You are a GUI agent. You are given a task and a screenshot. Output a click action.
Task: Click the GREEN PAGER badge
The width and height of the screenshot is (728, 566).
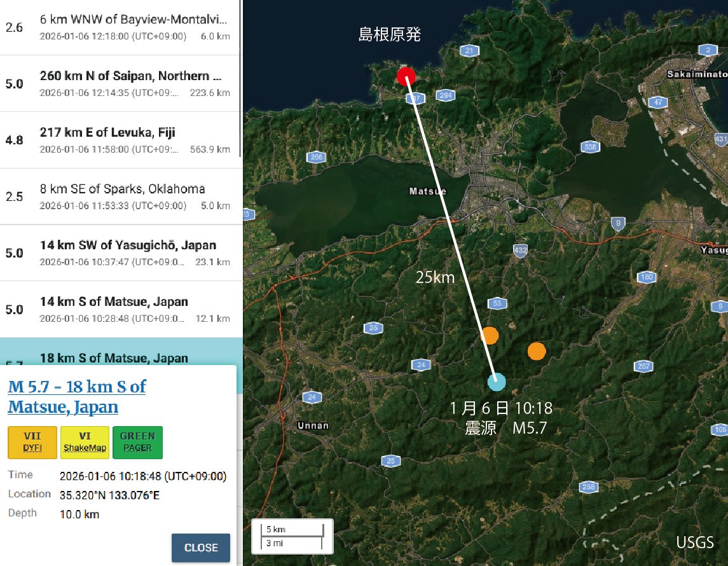(x=137, y=441)
